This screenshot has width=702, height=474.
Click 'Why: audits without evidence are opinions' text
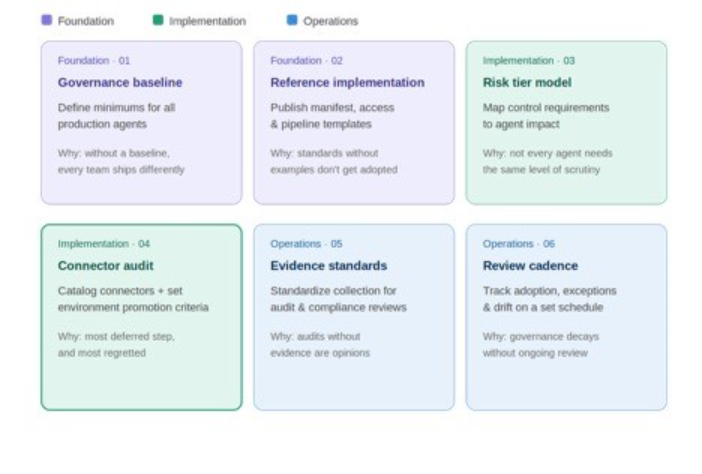pyautogui.click(x=320, y=345)
